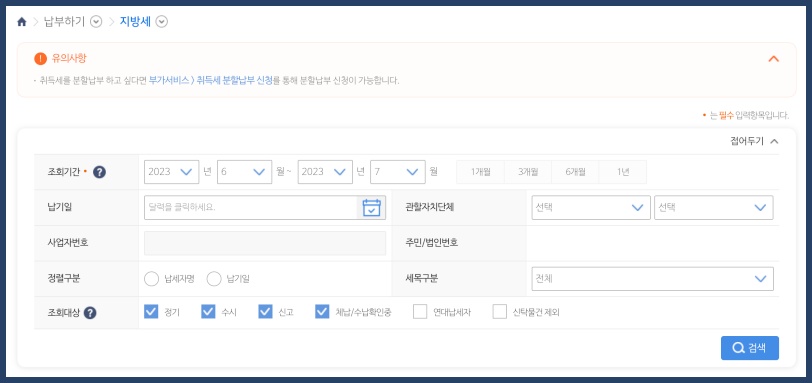Open the 세목구분 전체 dropdown
Screen dimensions: 812x383
(x=652, y=279)
